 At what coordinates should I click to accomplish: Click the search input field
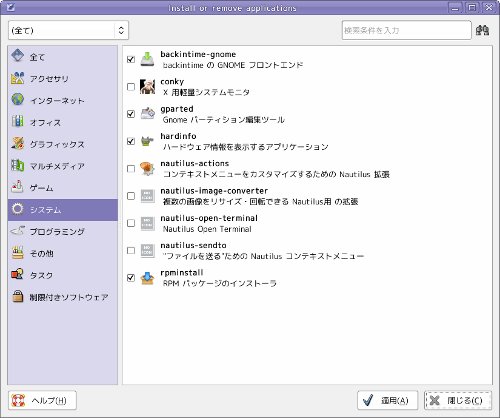tap(407, 30)
